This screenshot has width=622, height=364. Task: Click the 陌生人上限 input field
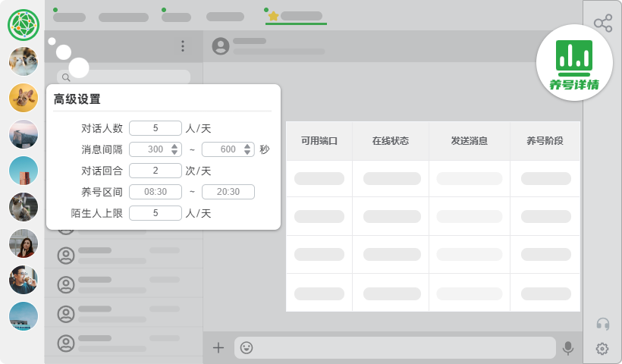pyautogui.click(x=155, y=213)
